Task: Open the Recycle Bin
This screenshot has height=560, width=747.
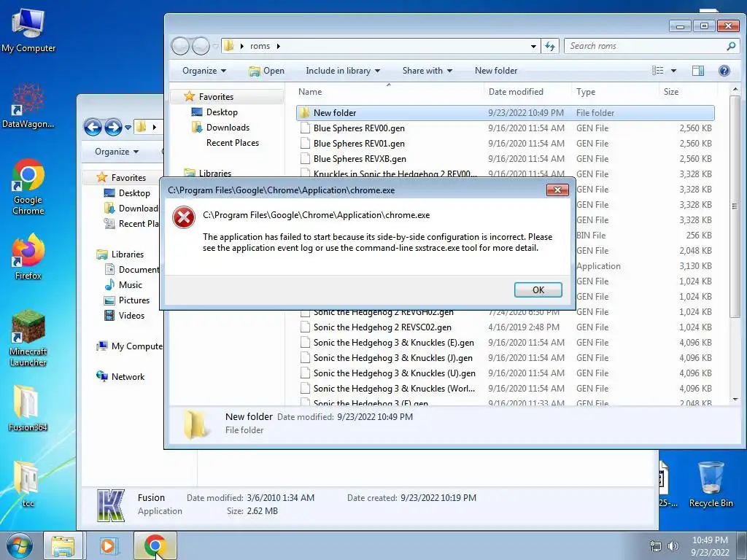Action: [x=711, y=484]
